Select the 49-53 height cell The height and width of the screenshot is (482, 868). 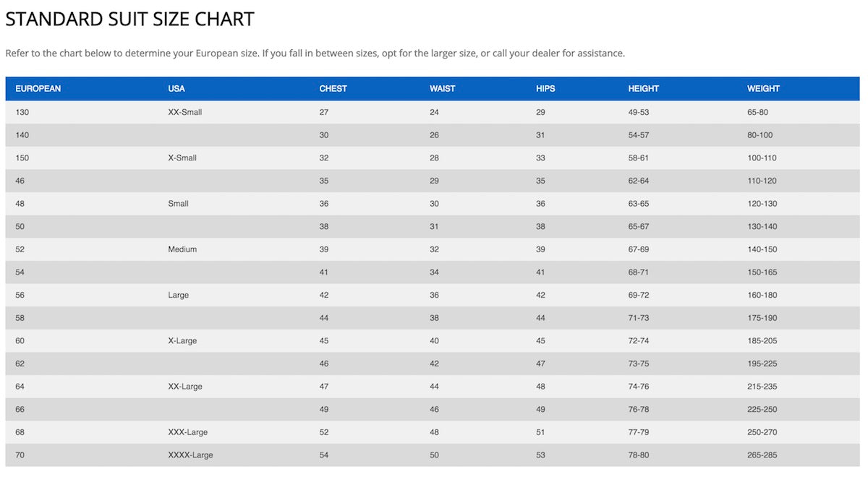click(639, 113)
